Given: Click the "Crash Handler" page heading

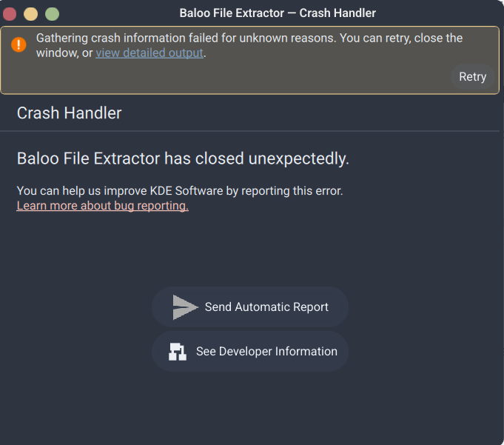Looking at the screenshot, I should tap(70, 113).
